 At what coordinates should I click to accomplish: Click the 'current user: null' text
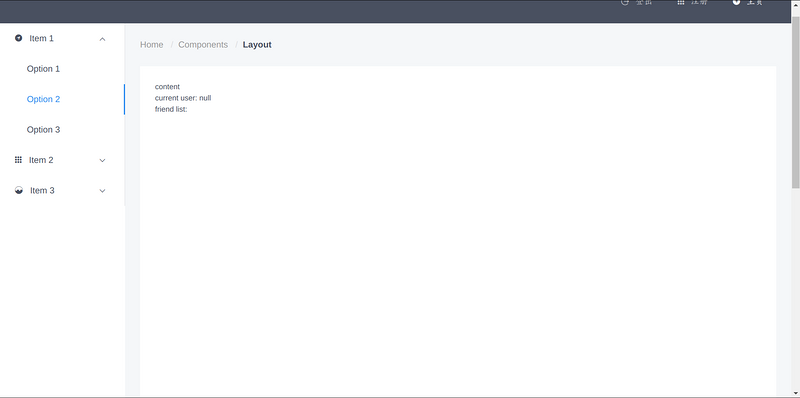(183, 98)
